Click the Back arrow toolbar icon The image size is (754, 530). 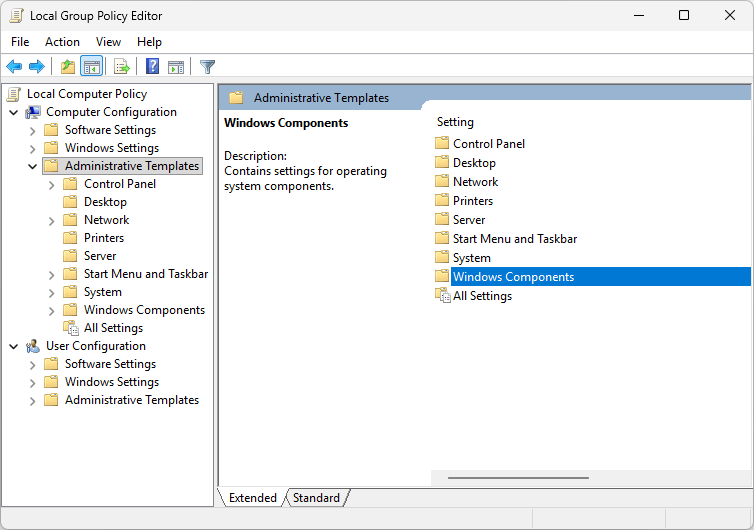(14, 66)
